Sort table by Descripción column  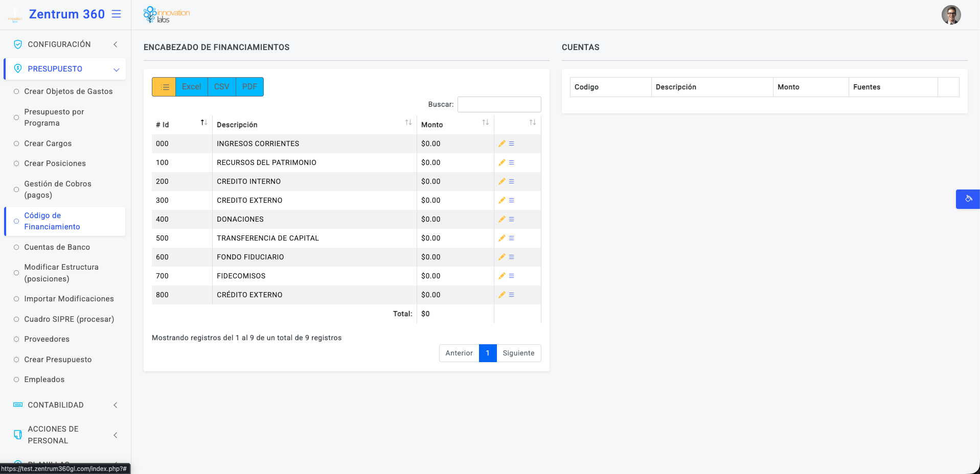tap(314, 125)
